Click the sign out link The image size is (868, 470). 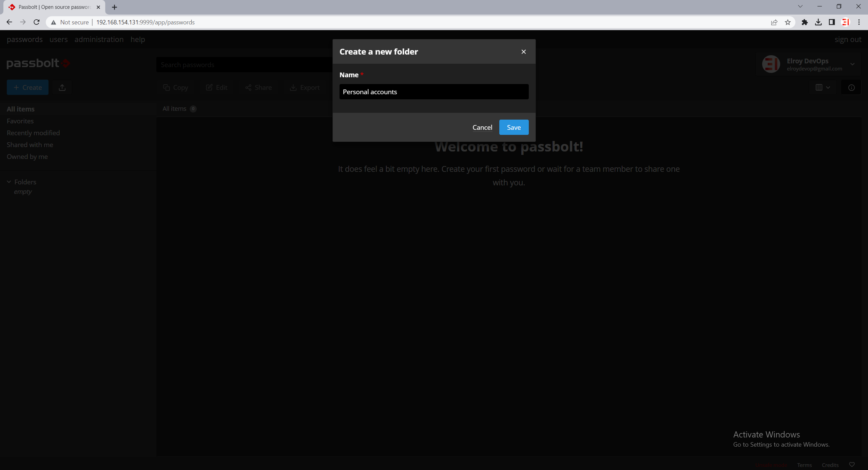click(x=848, y=39)
